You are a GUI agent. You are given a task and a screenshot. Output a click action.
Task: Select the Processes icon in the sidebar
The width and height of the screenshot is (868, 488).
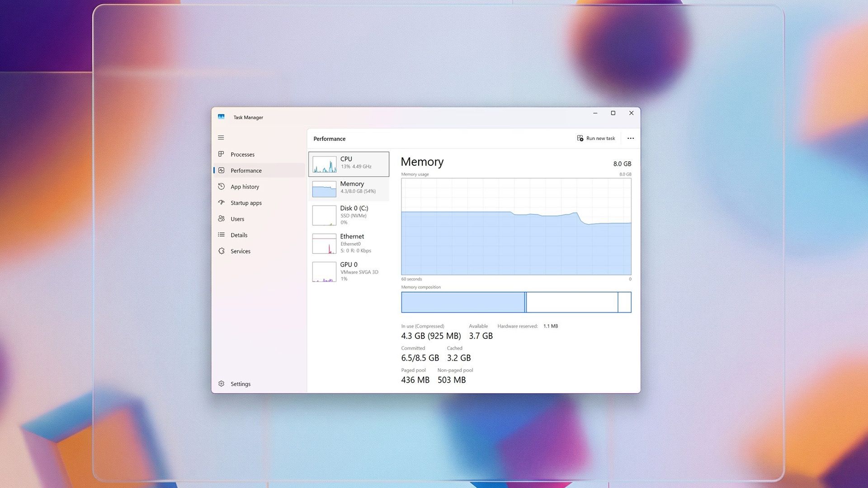coord(221,154)
